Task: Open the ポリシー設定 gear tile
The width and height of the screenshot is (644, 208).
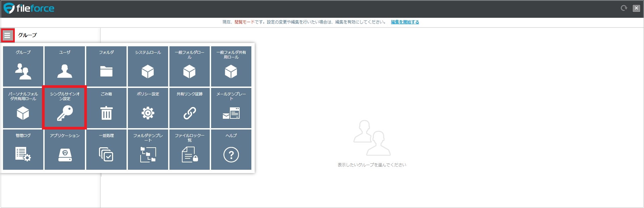Action: click(x=148, y=108)
